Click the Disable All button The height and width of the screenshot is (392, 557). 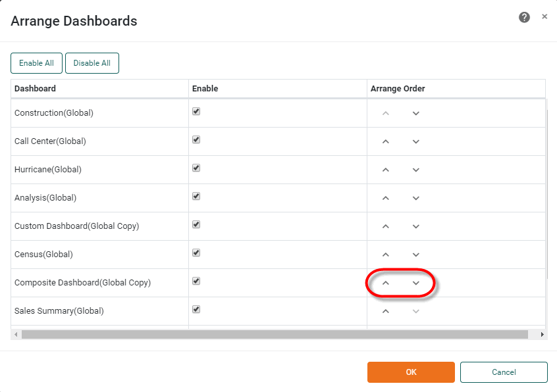click(x=92, y=63)
